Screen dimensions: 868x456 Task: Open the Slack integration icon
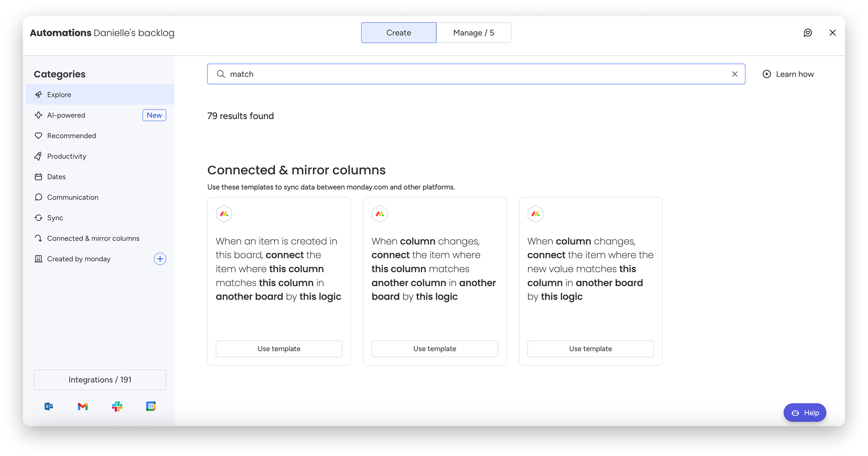pos(117,406)
